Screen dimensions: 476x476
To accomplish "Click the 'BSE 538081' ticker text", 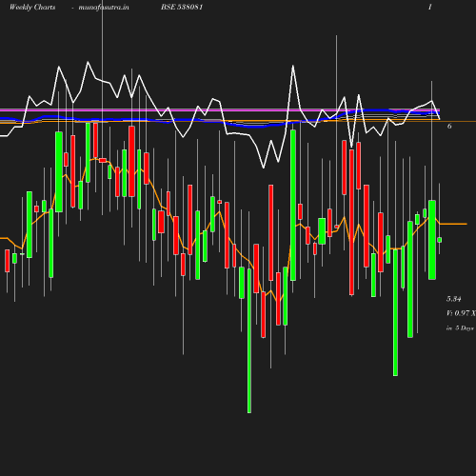I will (x=182, y=8).
